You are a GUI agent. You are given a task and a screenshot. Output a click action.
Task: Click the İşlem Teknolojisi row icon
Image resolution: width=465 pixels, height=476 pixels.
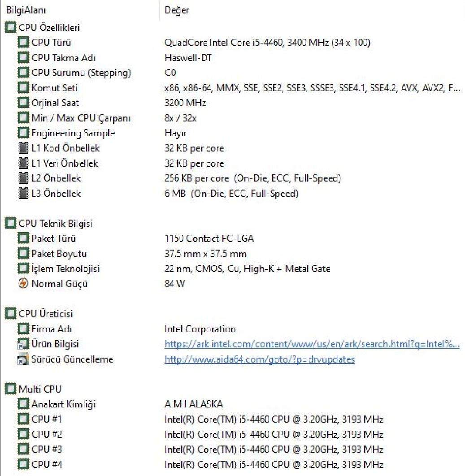(x=23, y=268)
